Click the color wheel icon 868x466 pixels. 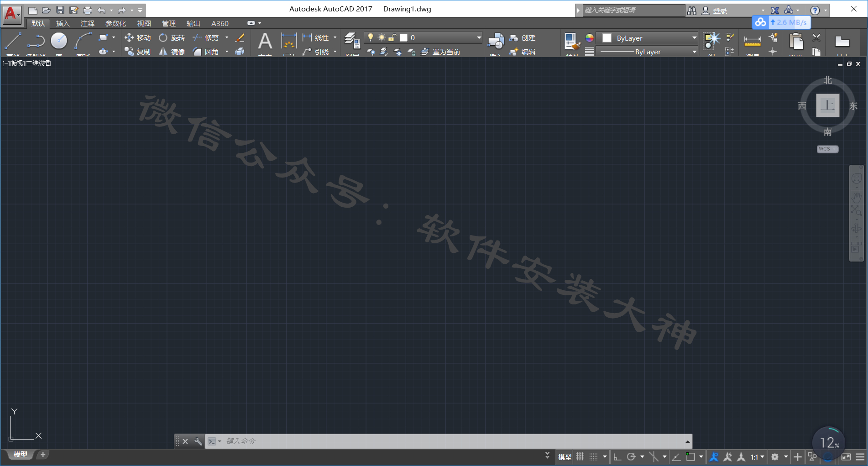pyautogui.click(x=590, y=38)
